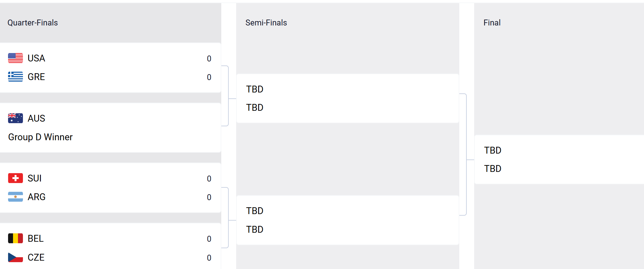
Task: Click the second TBD slot under Final
Action: pyautogui.click(x=492, y=168)
